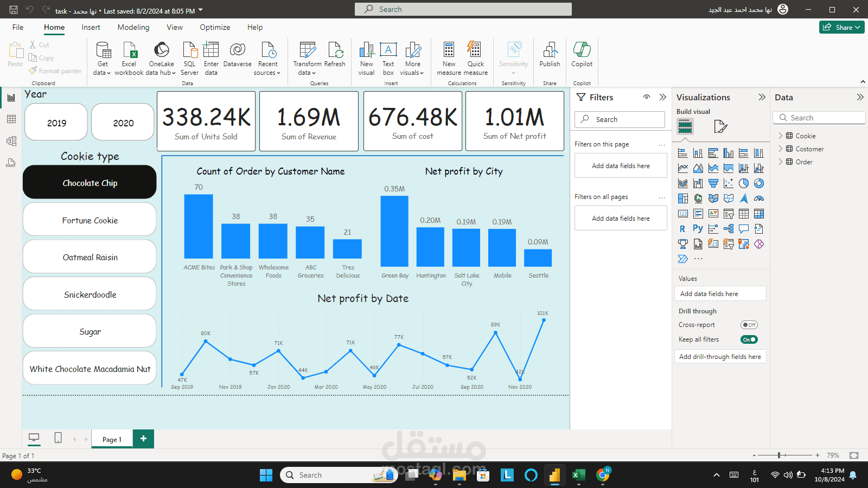Open DAX query view in the left sidebar
The image size is (868, 488).
(11, 163)
